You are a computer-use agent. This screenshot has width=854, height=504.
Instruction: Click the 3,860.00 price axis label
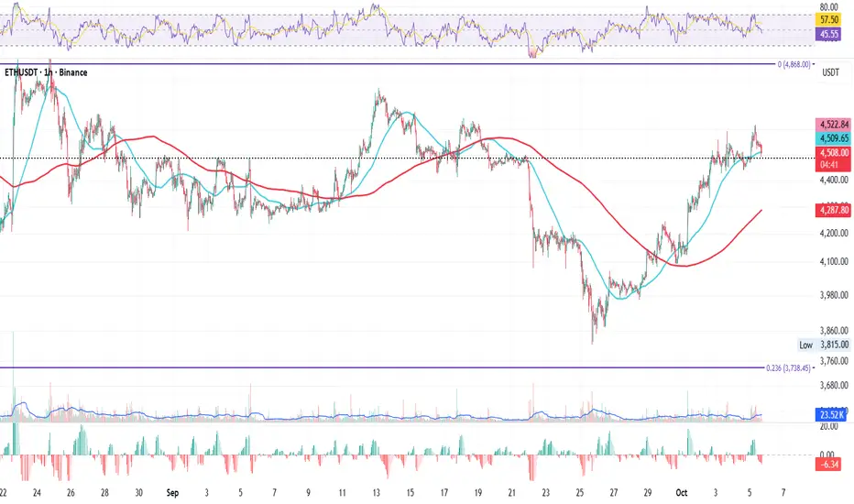click(x=834, y=330)
